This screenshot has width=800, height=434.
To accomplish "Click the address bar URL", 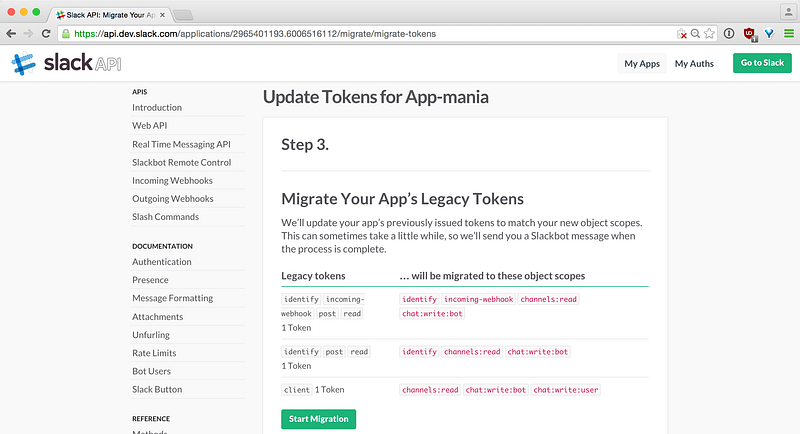I will pos(255,34).
